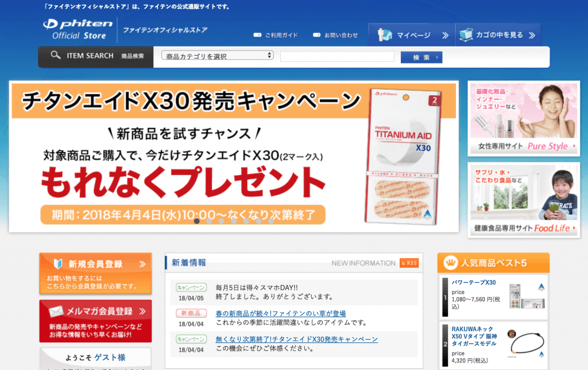The height and width of the screenshot is (370, 588).
Task: Open the Food Life health food banner
Action: pyautogui.click(x=524, y=200)
